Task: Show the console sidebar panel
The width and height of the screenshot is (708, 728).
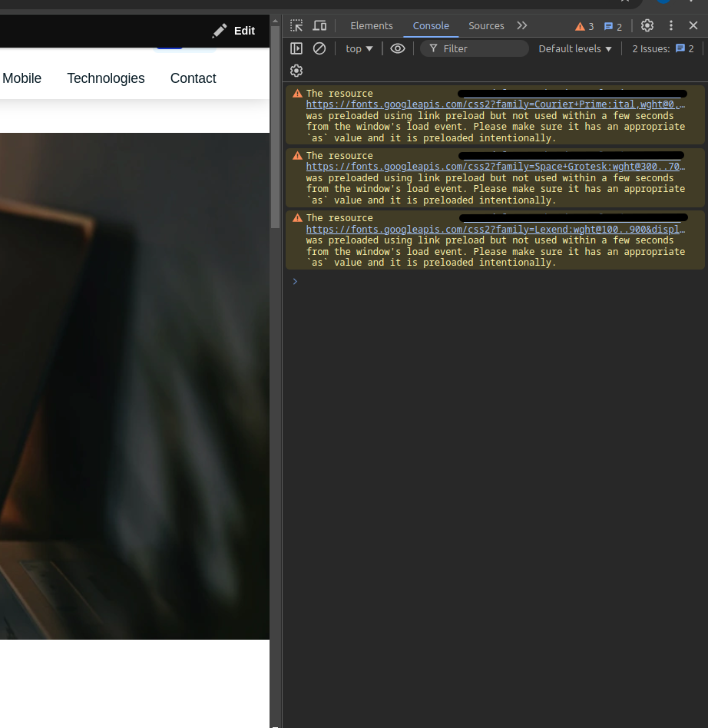Action: pos(296,48)
